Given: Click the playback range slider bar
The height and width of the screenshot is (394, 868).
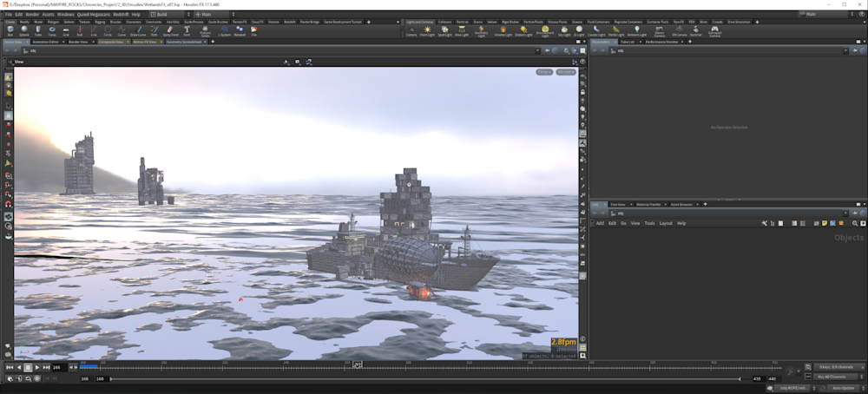Looking at the screenshot, I should [425, 378].
